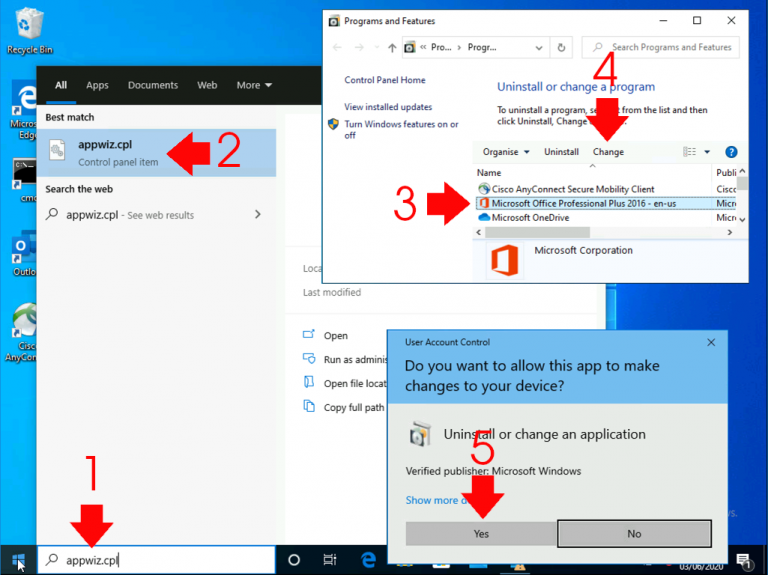Click the Windows Start button
Viewport: 768px width, 575px height.
point(18,560)
